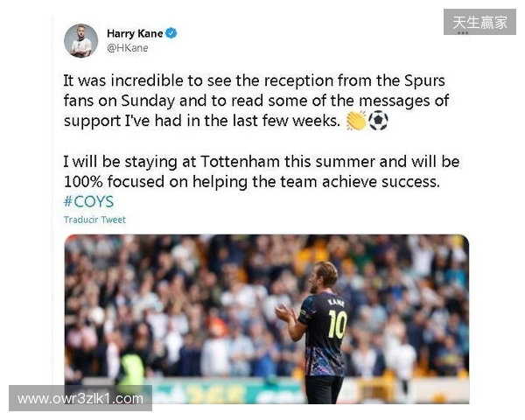Click the 100% text in the tweet
This screenshot has width=525, height=420.
83,182
